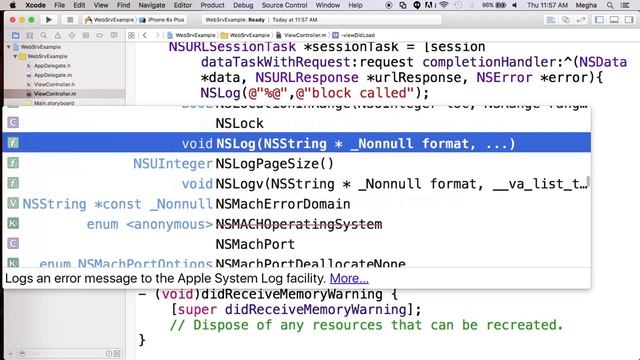640x360 pixels.
Task: Choose NSLock autocomplete suggestion
Action: tap(297, 123)
